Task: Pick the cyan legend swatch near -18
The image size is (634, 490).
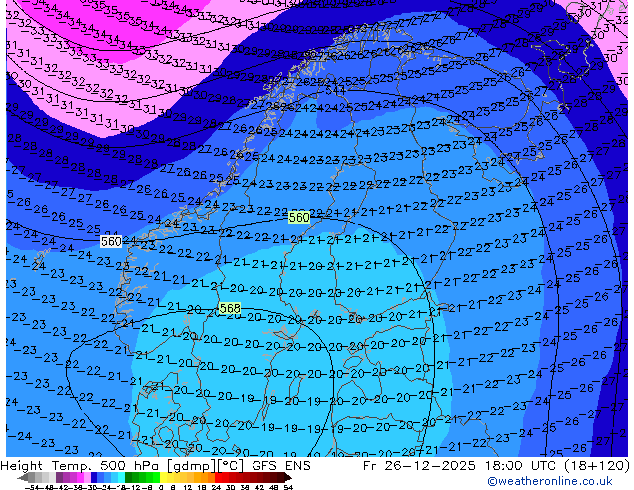Action: (x=121, y=477)
